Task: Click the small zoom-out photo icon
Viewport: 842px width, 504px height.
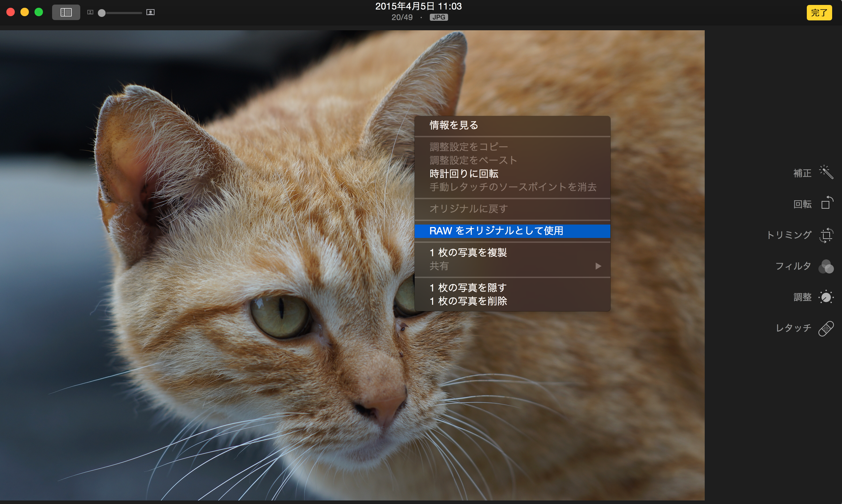Action: click(90, 12)
